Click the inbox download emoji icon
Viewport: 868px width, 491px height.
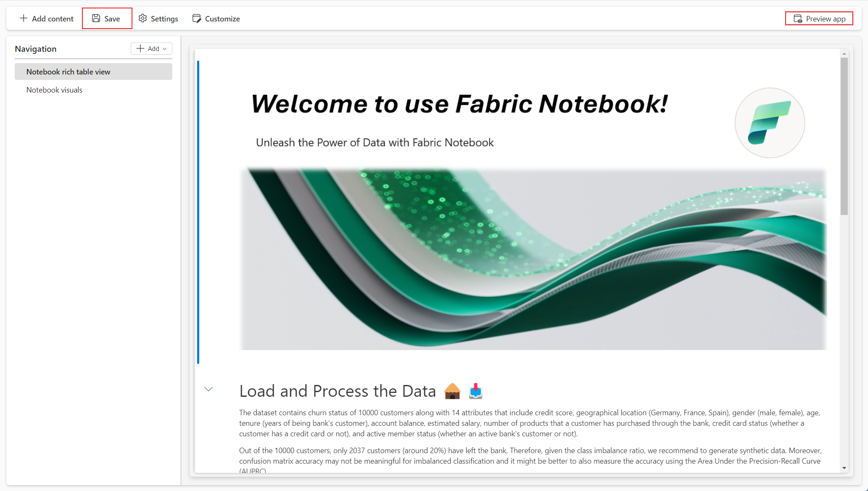point(475,391)
